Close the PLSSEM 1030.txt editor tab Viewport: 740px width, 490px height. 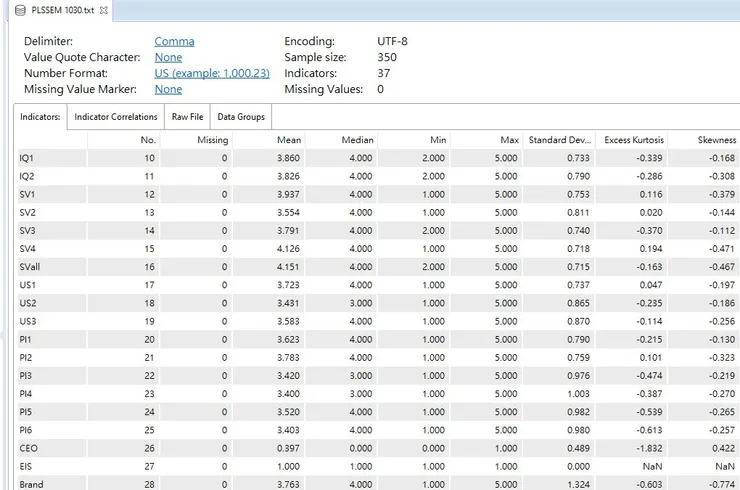(105, 10)
